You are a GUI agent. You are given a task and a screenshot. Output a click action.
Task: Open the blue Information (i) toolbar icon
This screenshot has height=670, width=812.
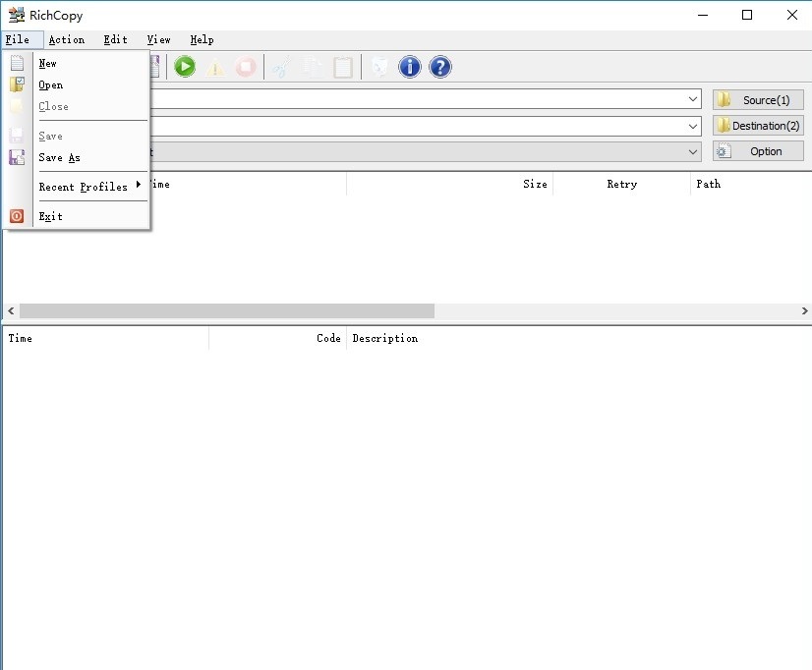point(410,67)
